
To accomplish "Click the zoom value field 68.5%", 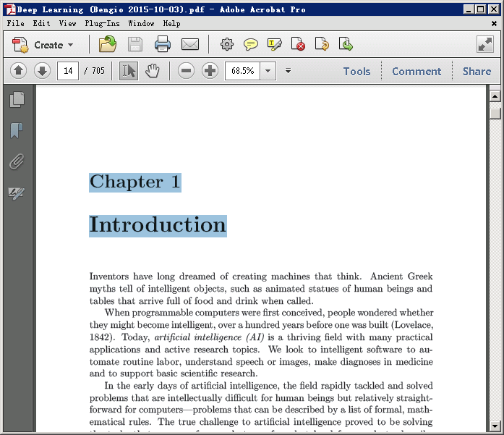I will point(243,71).
